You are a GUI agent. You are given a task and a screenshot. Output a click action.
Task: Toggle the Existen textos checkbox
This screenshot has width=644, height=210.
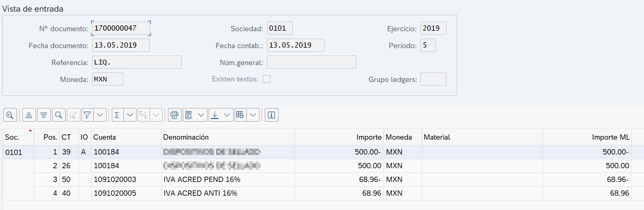click(x=267, y=79)
